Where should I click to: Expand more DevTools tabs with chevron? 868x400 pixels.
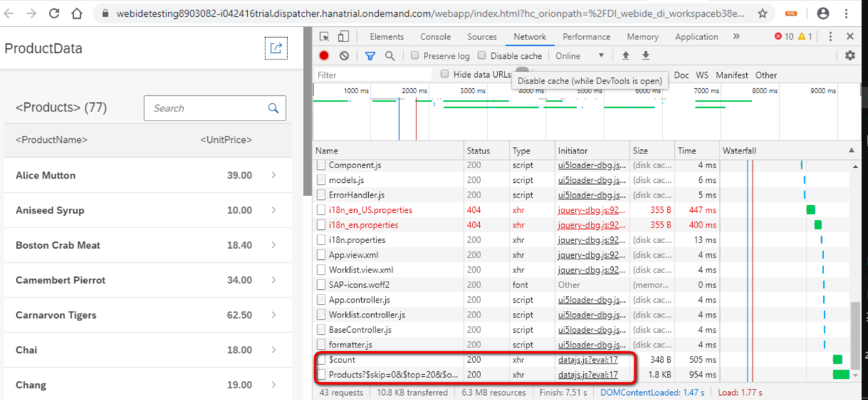(x=736, y=36)
